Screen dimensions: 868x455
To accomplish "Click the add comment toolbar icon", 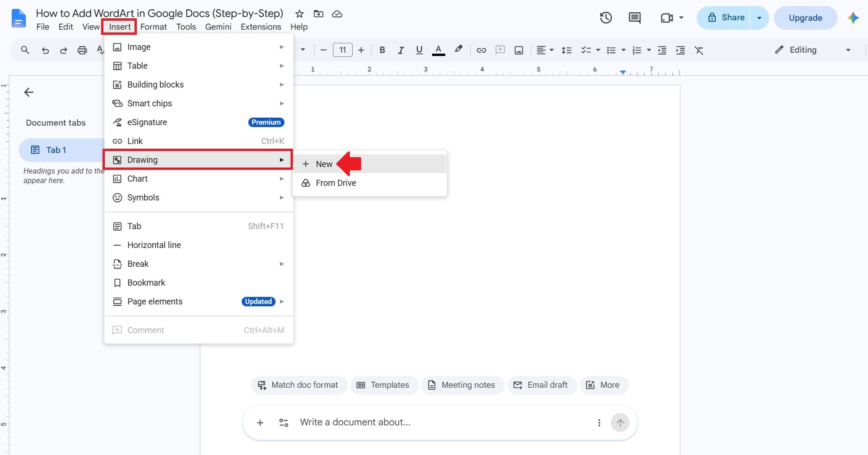I will coord(500,50).
